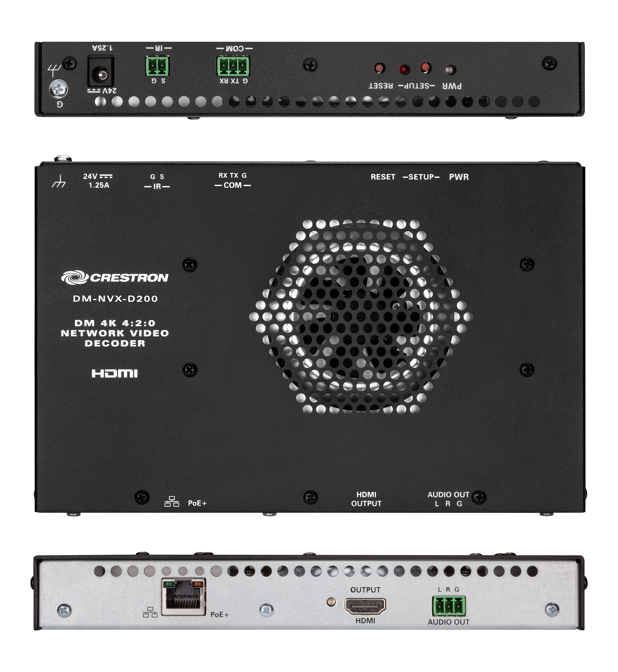This screenshot has height=672, width=618.
Task: Click the SETUP LED indicator
Action: [404, 69]
